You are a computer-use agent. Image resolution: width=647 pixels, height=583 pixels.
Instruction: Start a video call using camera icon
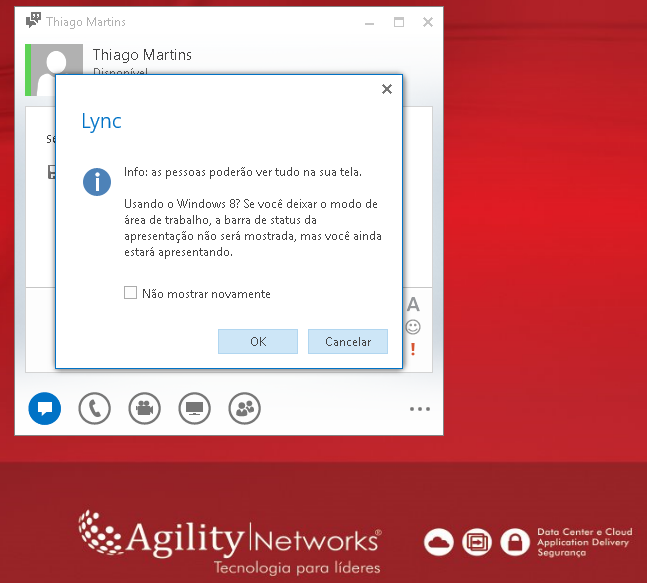(144, 408)
